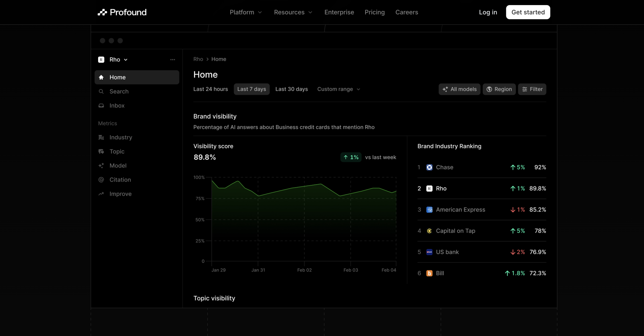Click the Bill logo icon

click(429, 273)
